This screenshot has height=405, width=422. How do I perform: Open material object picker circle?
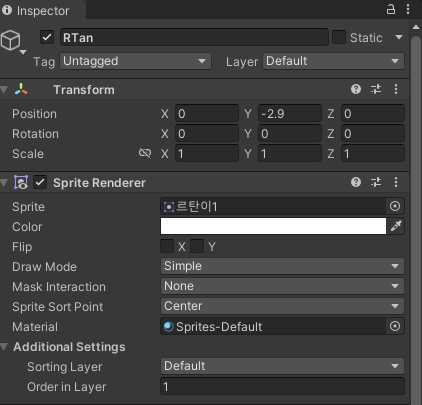[395, 326]
